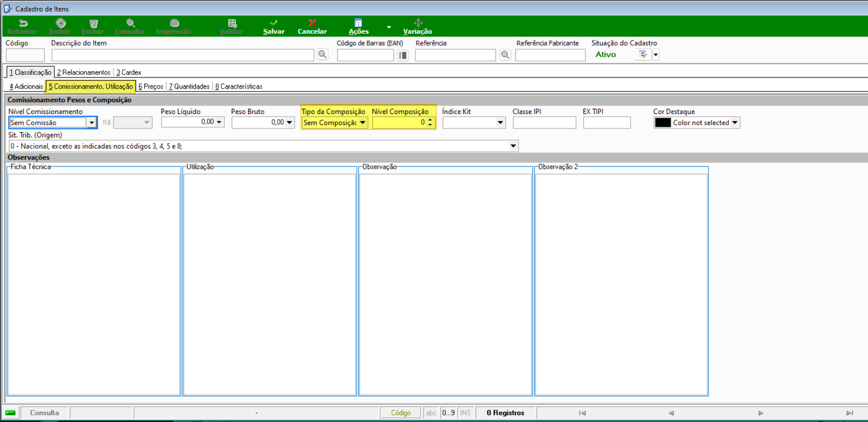This screenshot has height=422, width=868.
Task: Open the 2 Relacionamentos tab
Action: coord(84,72)
